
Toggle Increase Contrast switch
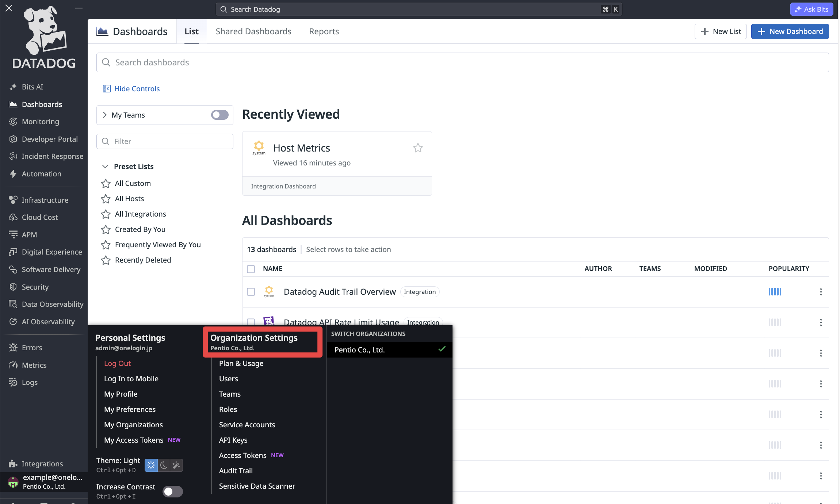click(173, 492)
